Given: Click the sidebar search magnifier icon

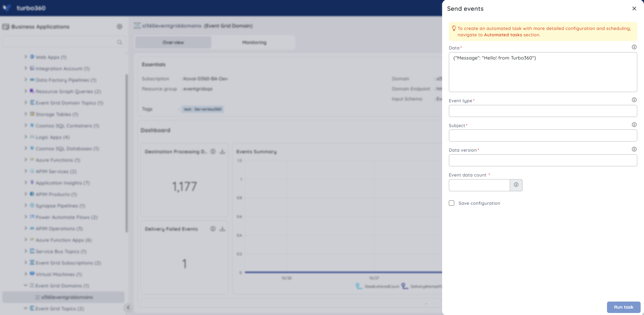Looking at the screenshot, I should point(119,42).
